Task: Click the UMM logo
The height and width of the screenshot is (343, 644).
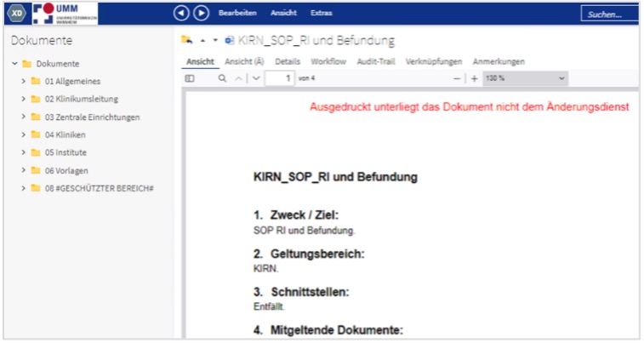Action: (65, 14)
